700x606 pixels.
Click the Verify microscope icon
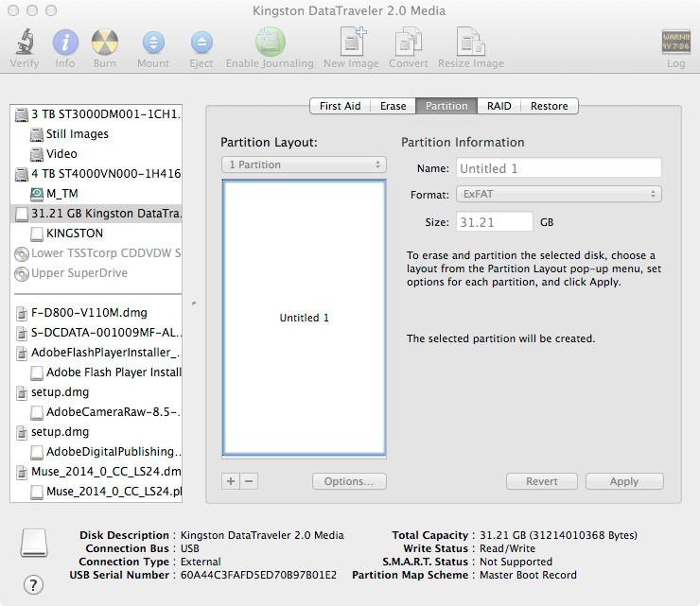[26, 42]
